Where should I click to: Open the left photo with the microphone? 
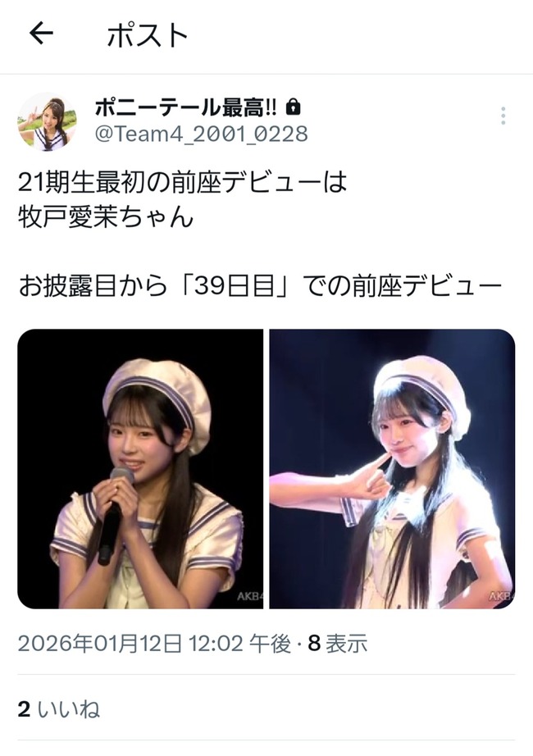140,469
